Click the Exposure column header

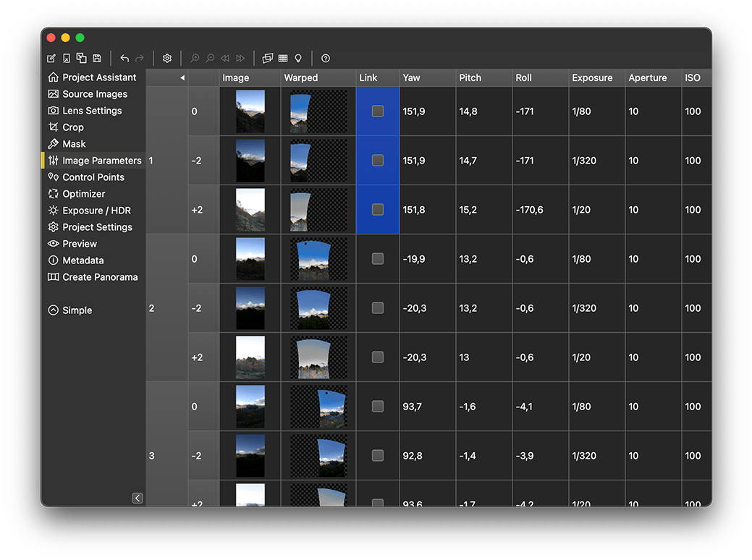597,77
